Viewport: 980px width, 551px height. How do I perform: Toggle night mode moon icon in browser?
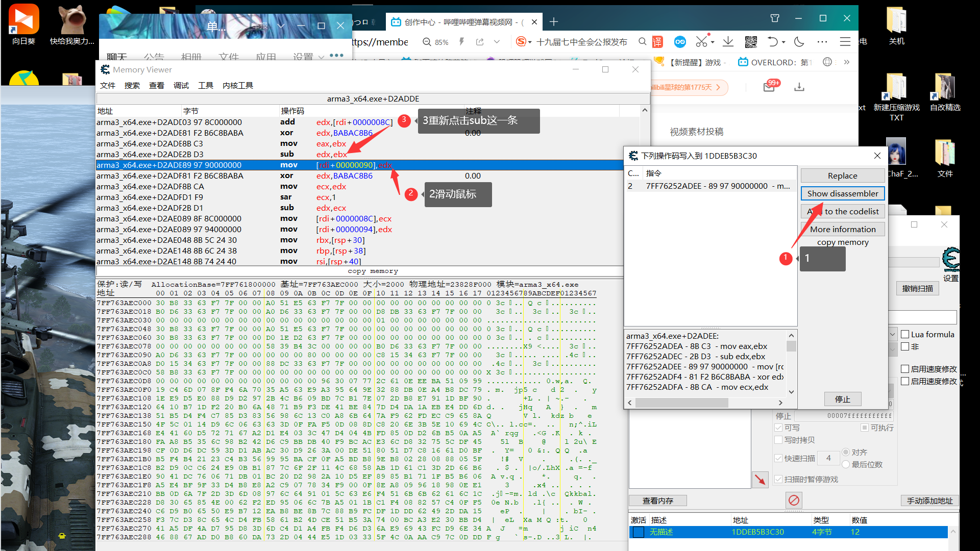(x=799, y=42)
